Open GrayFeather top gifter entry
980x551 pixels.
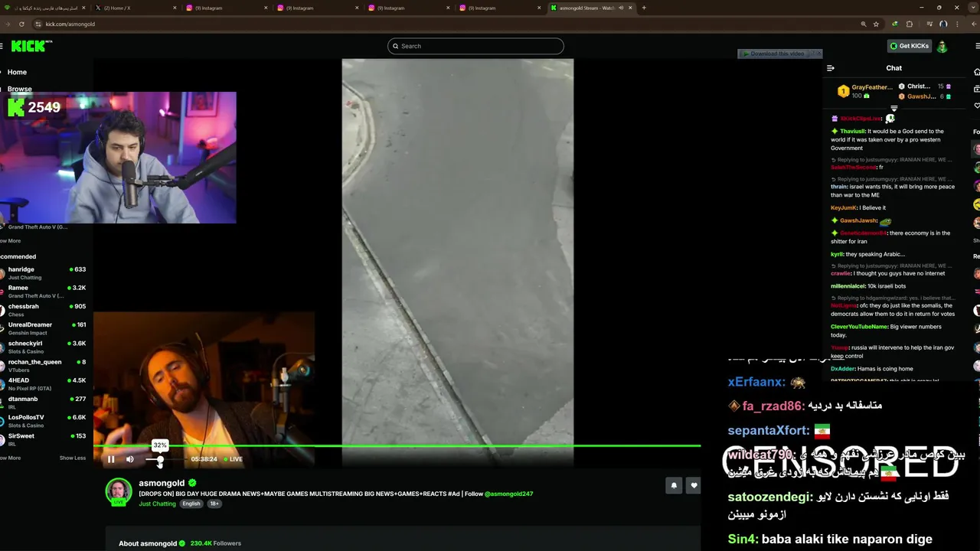click(865, 91)
